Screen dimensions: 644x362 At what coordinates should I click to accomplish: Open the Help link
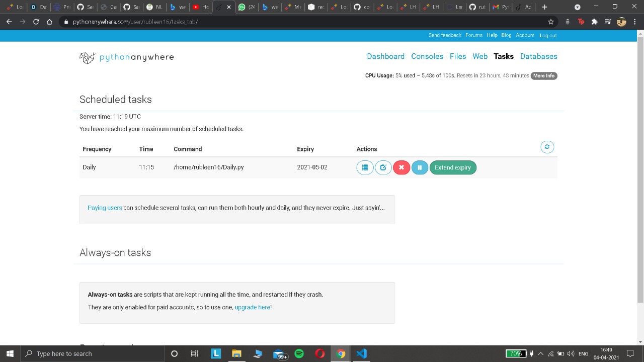coord(492,35)
